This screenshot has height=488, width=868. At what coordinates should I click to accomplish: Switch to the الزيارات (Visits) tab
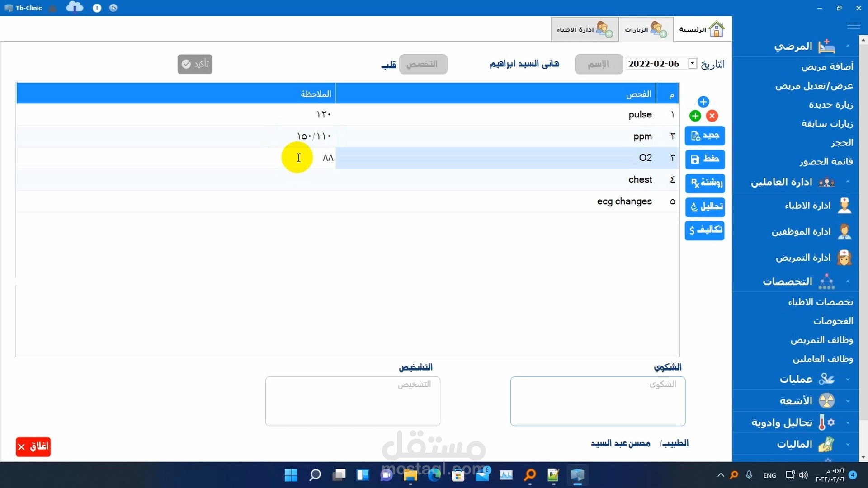(x=645, y=30)
